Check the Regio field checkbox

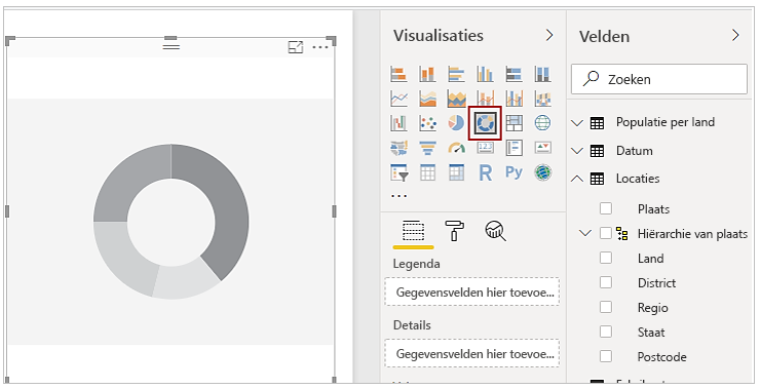606,307
